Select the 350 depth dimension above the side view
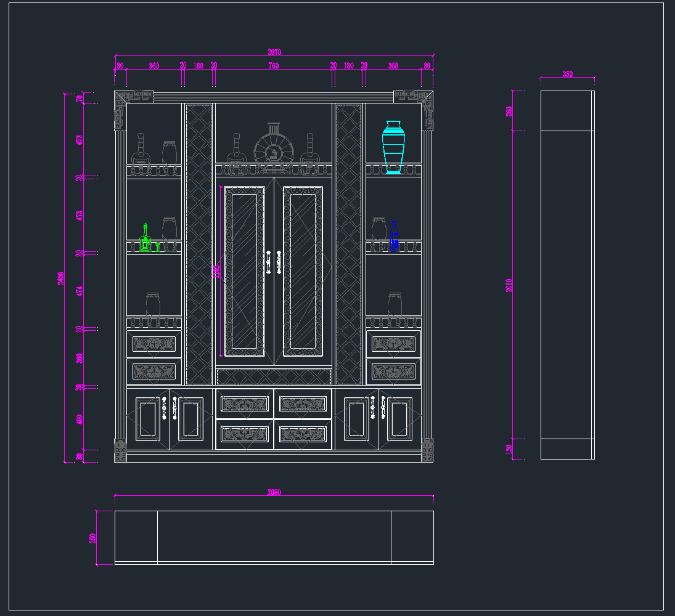The width and height of the screenshot is (675, 616). coord(567,74)
